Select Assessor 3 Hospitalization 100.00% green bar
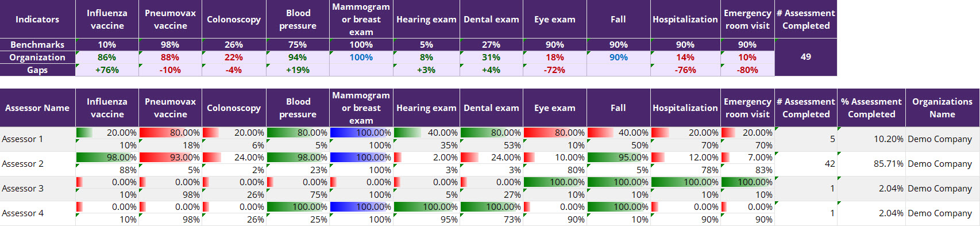This screenshot has height=226, width=980. pyautogui.click(x=685, y=182)
